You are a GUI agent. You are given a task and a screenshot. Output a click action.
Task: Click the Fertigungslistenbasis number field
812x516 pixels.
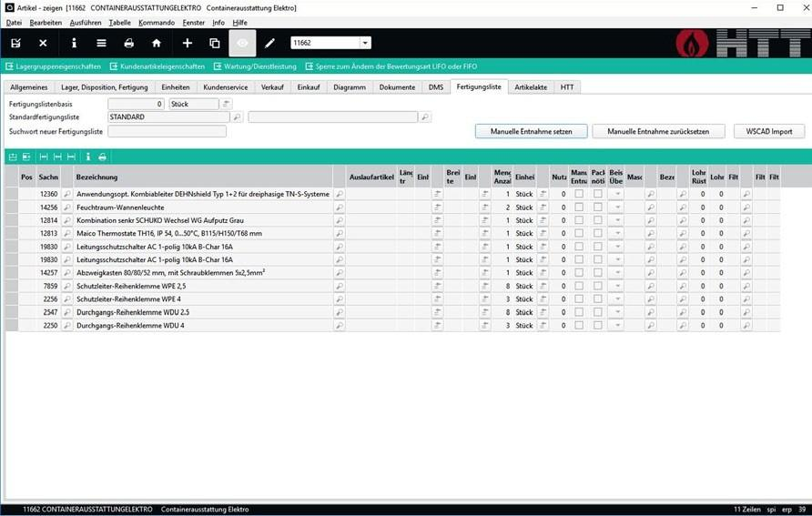click(136, 104)
